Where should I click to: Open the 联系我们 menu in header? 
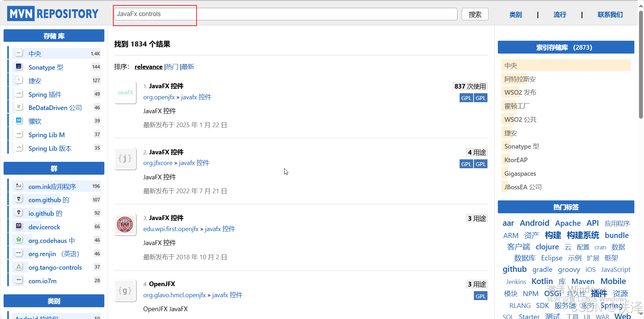[610, 15]
